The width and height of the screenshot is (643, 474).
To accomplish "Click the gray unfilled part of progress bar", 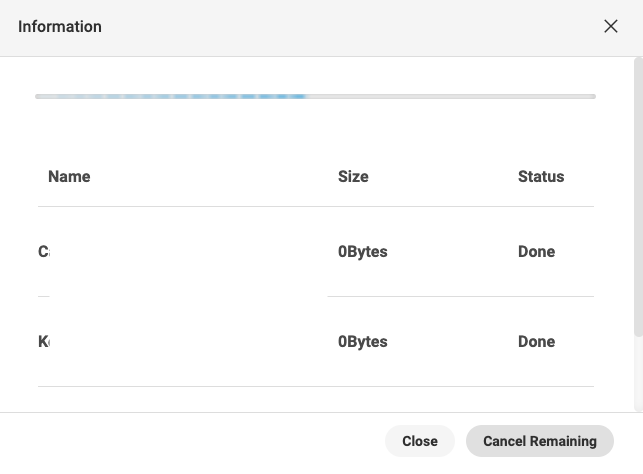I will click(x=450, y=96).
